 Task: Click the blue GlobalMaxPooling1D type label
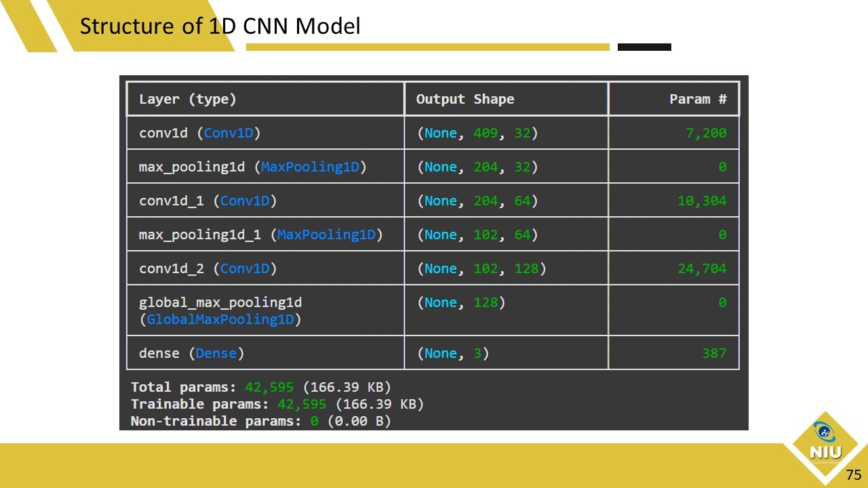[x=220, y=319]
